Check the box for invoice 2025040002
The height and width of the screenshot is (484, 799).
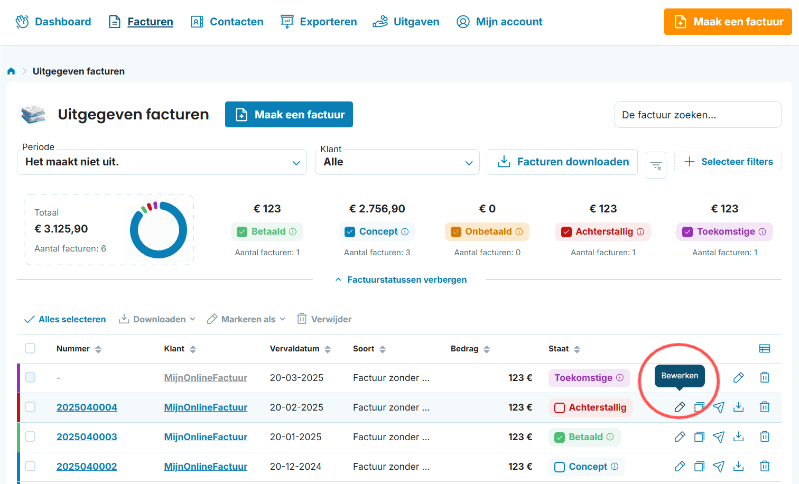pyautogui.click(x=30, y=466)
